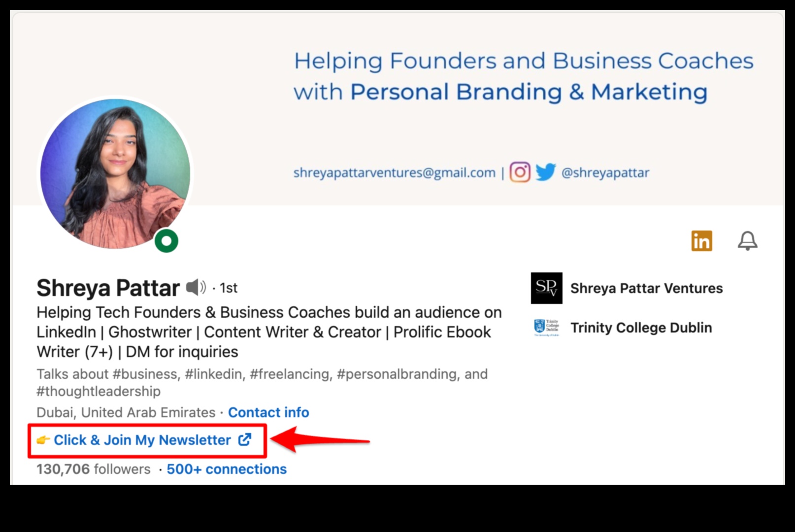Click the notification bell icon

[747, 241]
